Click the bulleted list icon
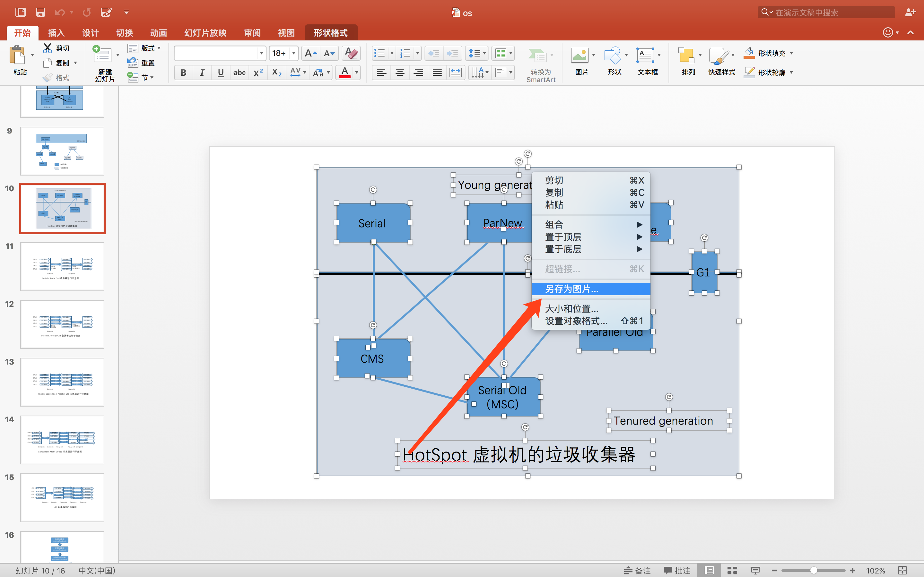This screenshot has width=924, height=577. click(x=380, y=53)
